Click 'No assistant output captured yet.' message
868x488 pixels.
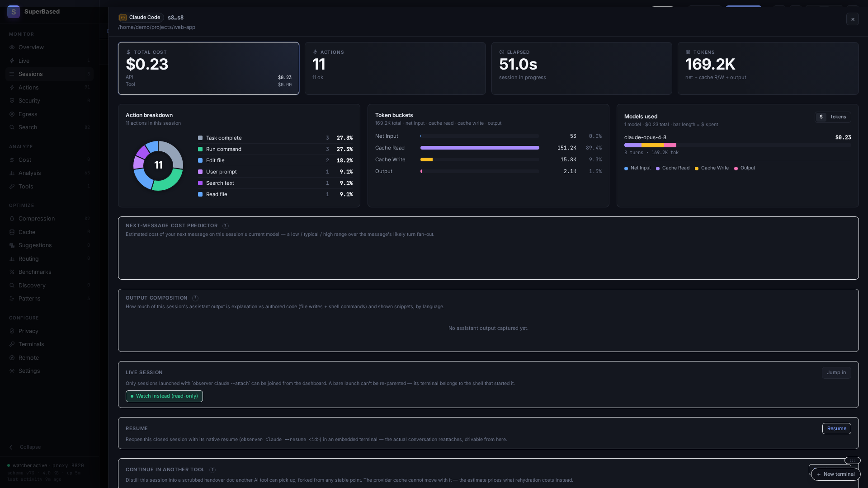click(488, 328)
